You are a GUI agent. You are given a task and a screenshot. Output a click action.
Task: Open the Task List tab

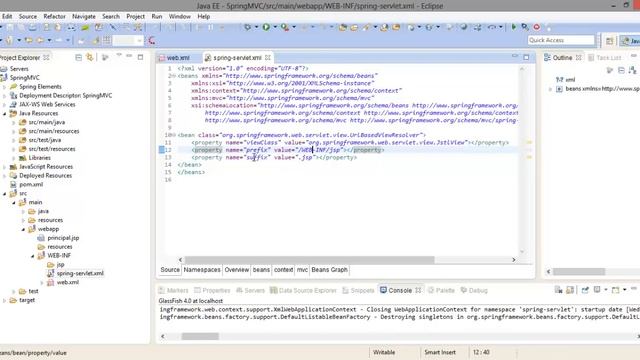coord(604,58)
